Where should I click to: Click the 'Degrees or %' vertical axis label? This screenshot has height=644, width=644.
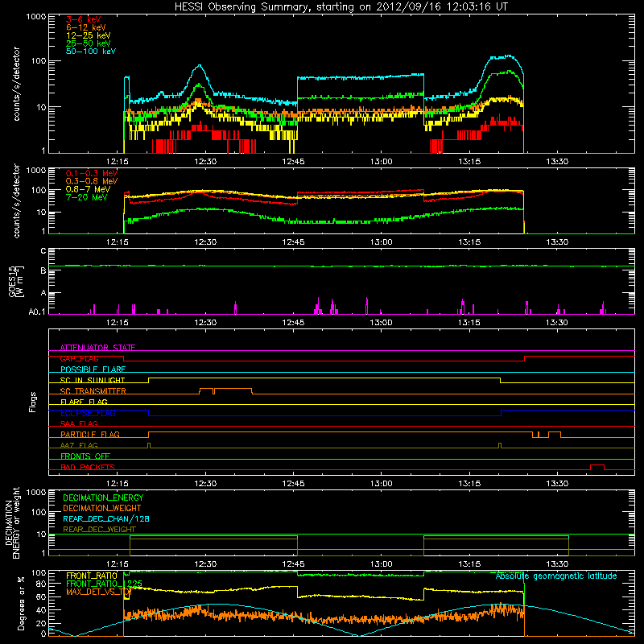21,604
